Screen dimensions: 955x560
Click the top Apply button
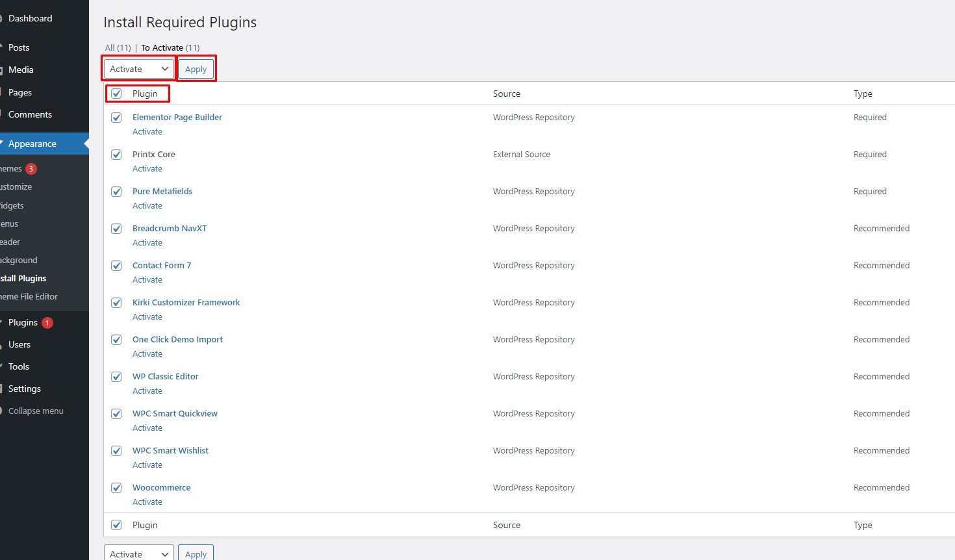(196, 69)
